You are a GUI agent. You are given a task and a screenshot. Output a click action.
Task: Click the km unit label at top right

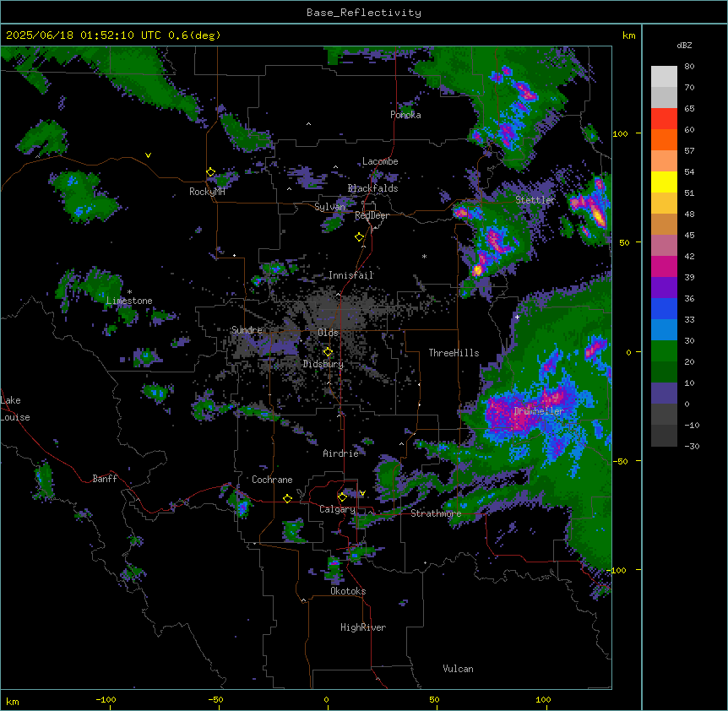click(629, 35)
